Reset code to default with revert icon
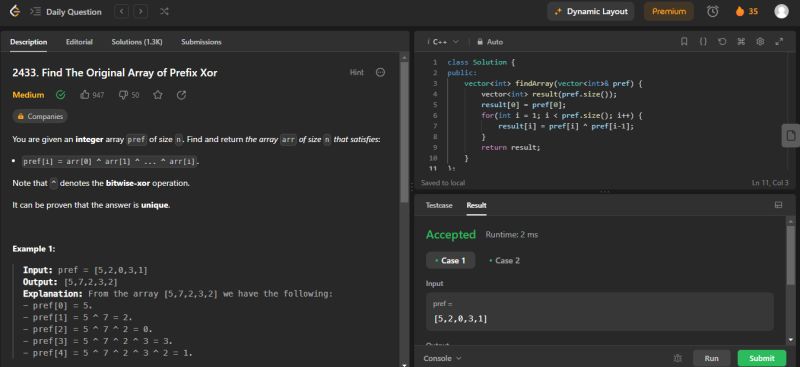 pyautogui.click(x=722, y=42)
